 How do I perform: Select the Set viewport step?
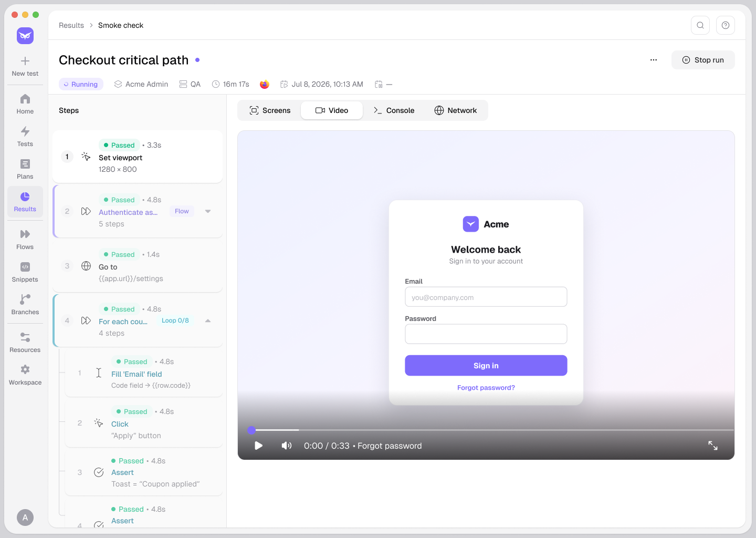click(138, 157)
